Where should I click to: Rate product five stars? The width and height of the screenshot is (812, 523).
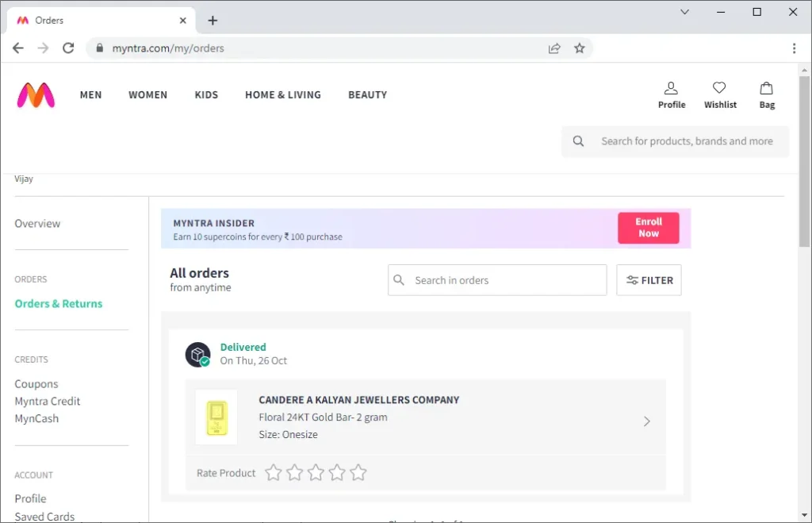358,473
